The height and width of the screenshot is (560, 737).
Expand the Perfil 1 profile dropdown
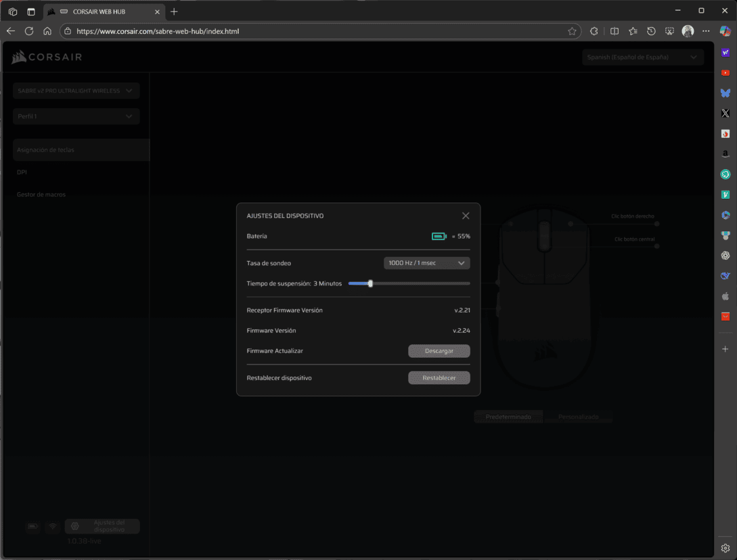pos(76,116)
